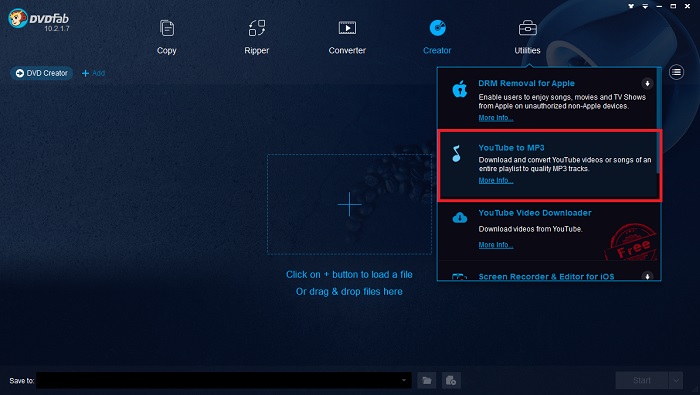Open the Ripper module
700x395 pixels.
(257, 37)
